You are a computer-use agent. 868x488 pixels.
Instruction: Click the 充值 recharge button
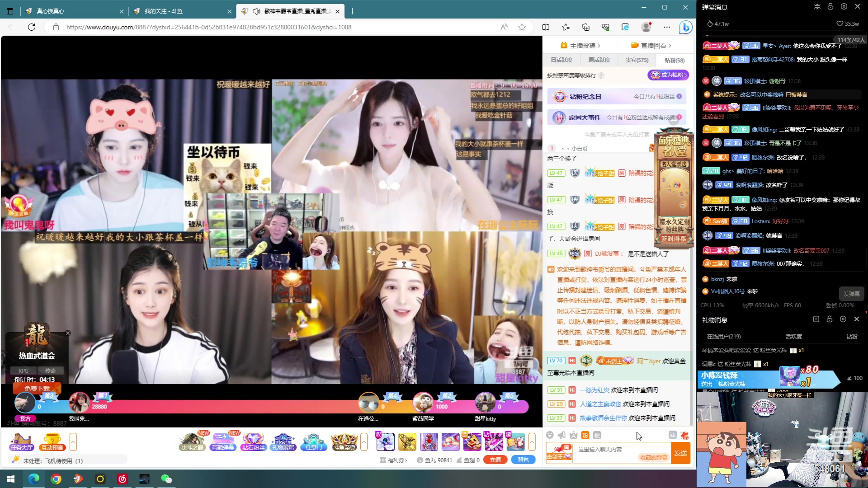click(x=495, y=460)
